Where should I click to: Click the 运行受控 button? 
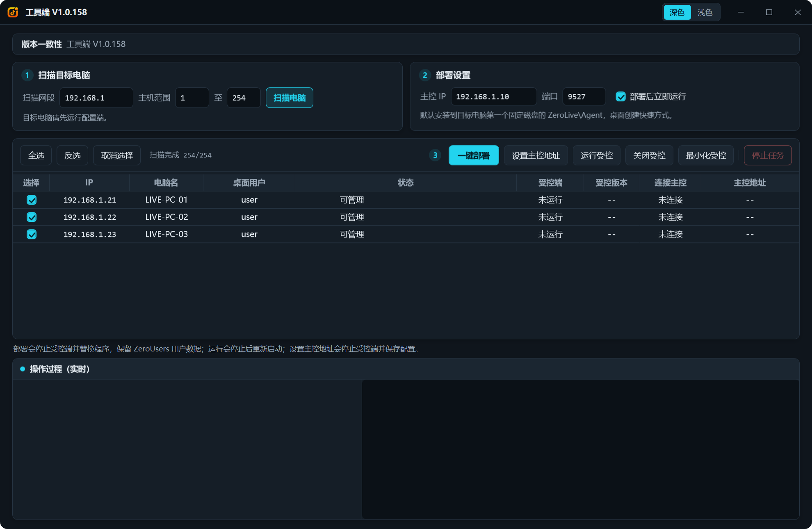coord(597,155)
